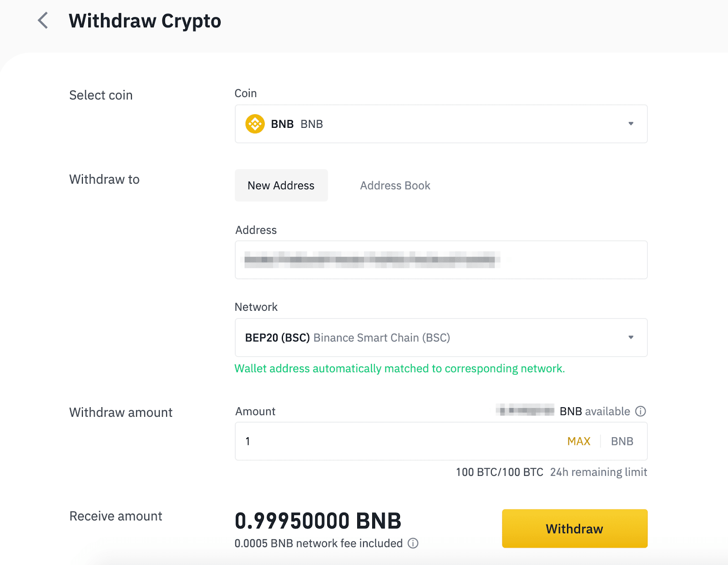Click MAX to fill full amount

579,441
